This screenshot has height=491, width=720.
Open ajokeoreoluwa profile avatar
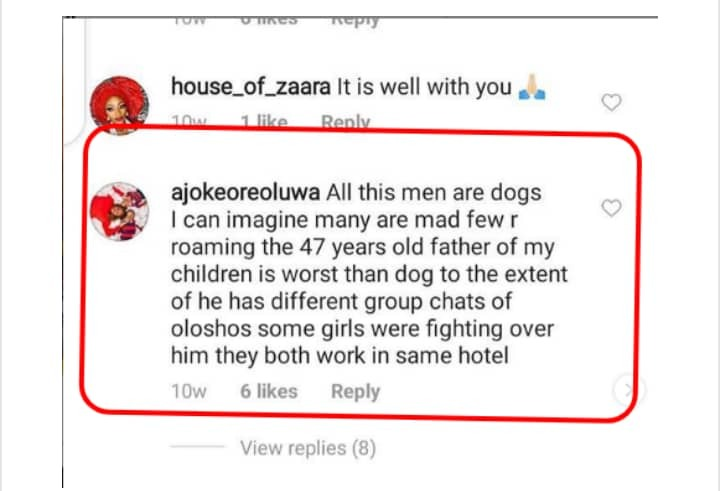point(119,211)
